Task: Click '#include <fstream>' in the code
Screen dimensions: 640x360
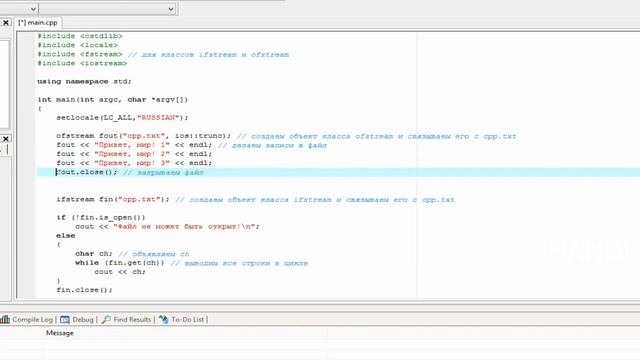Action: click(x=80, y=54)
